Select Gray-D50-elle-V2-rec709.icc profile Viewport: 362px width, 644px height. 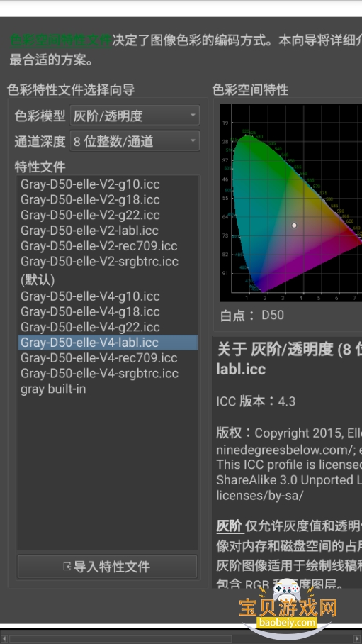(x=108, y=245)
